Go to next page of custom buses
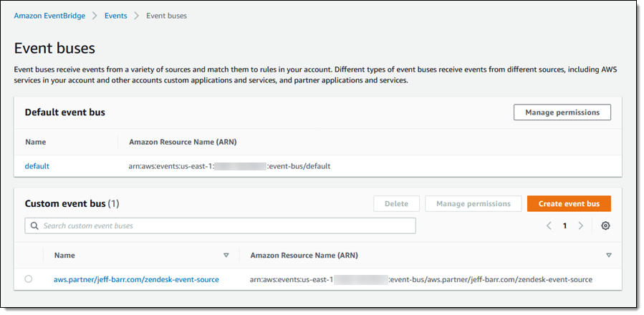Viewport: 644px width, 315px height. click(x=580, y=226)
